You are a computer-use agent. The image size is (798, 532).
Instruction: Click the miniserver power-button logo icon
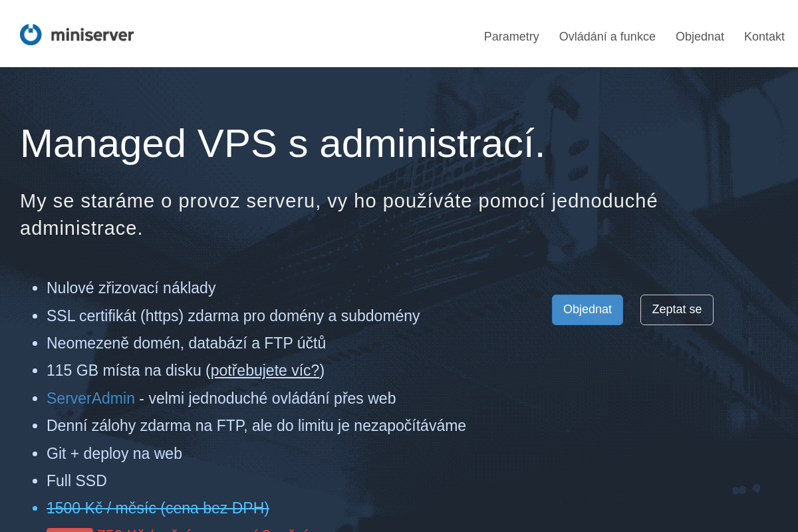(x=29, y=34)
